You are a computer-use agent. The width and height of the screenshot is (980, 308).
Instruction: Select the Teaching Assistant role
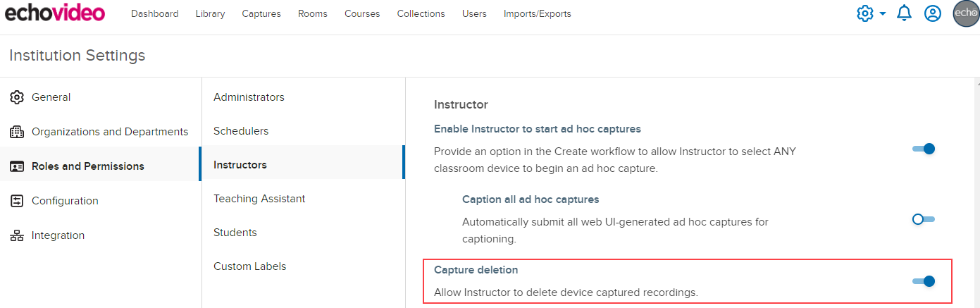pyautogui.click(x=259, y=199)
